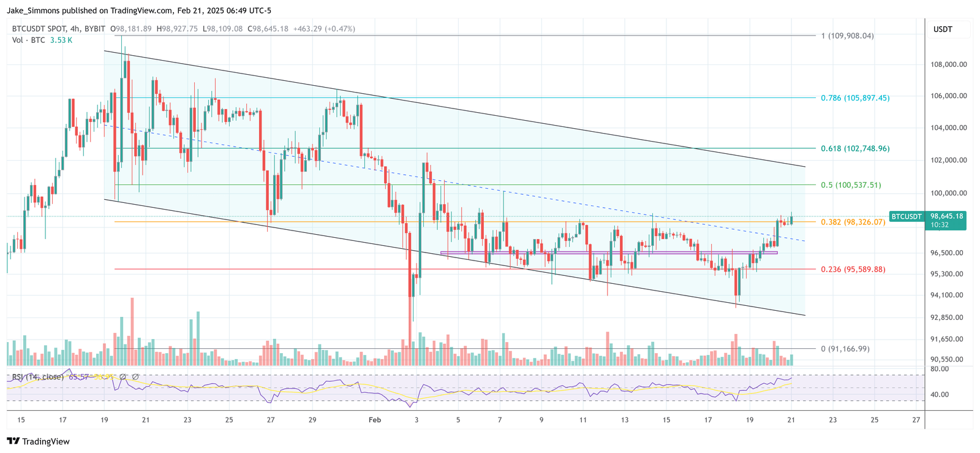Click the 90,550.00 price axis label
This screenshot has width=980, height=453.
click(x=947, y=359)
